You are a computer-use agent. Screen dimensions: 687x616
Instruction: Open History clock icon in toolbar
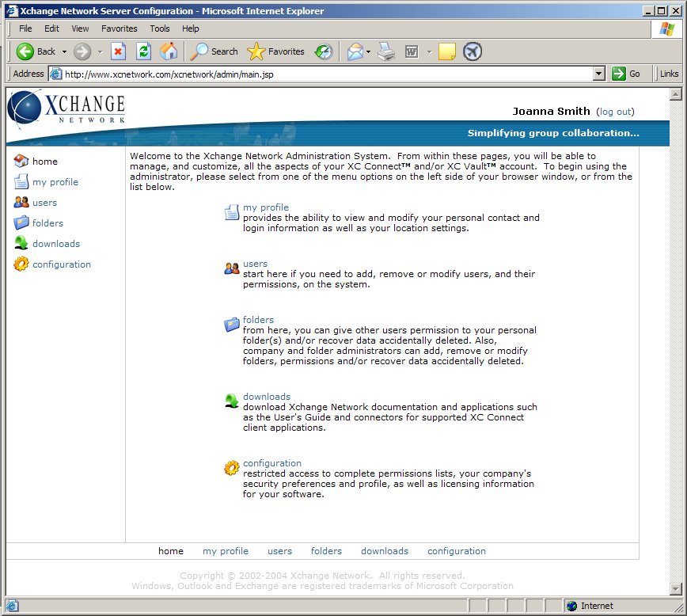(324, 51)
